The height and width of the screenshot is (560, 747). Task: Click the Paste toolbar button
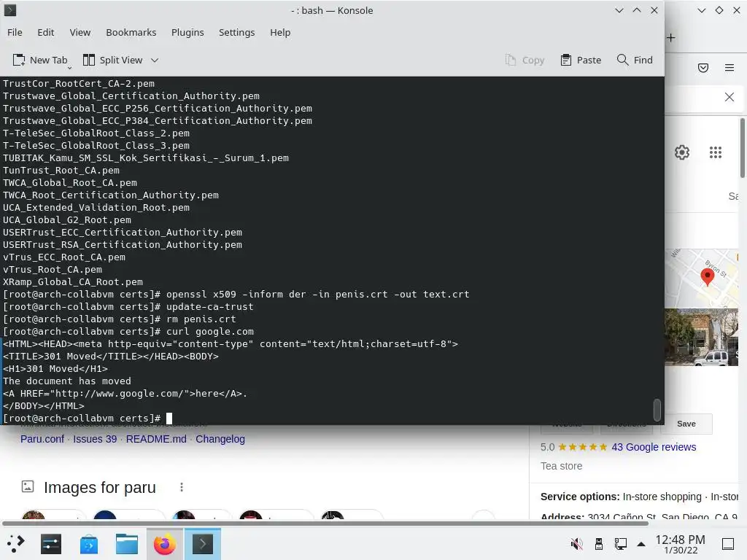pos(581,60)
